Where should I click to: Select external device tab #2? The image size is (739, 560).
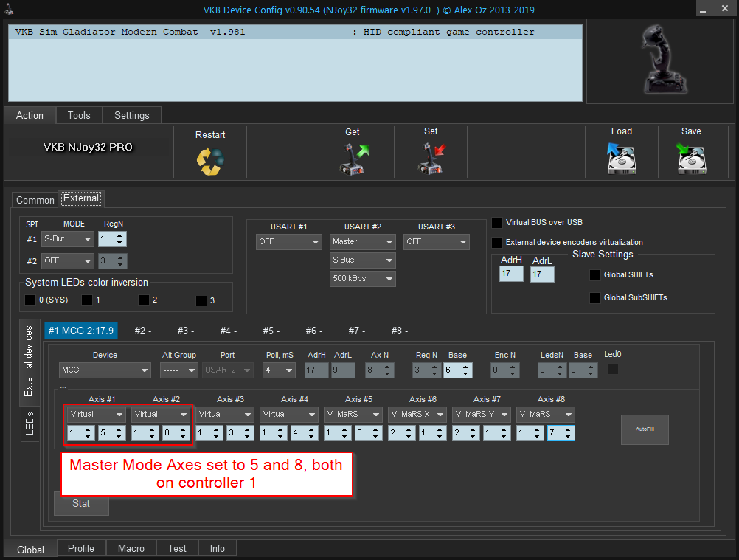143,331
